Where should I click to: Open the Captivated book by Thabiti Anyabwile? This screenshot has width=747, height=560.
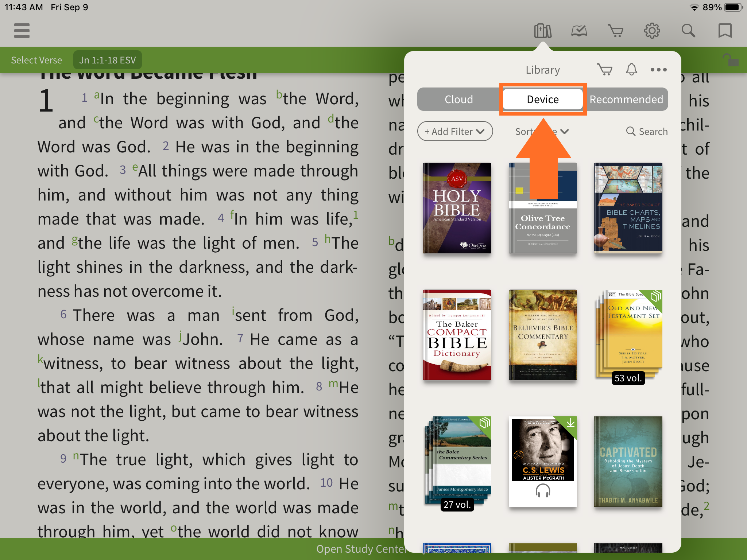pos(628,462)
